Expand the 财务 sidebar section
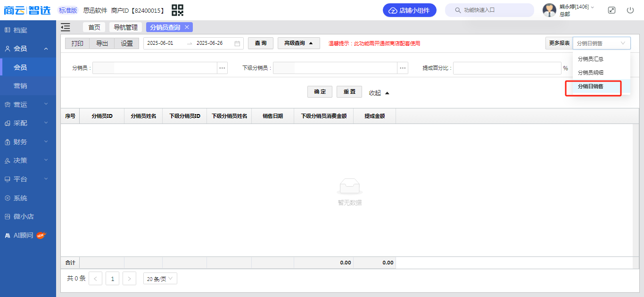The height and width of the screenshot is (297, 644). pyautogui.click(x=28, y=142)
